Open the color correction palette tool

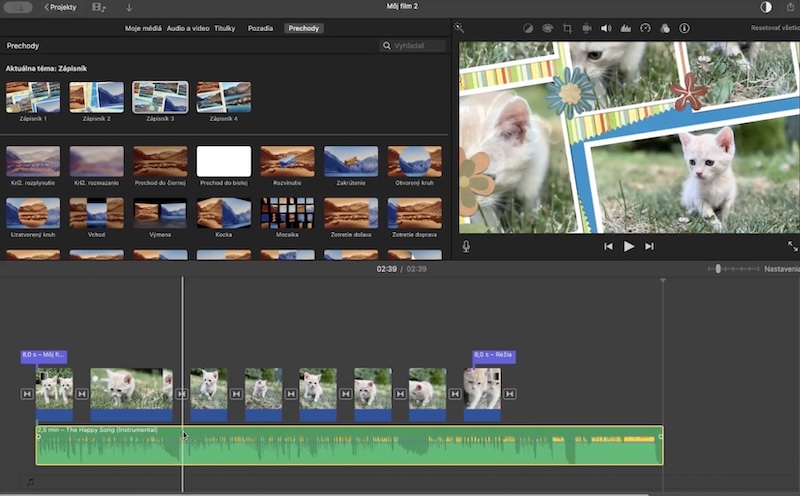[548, 29]
